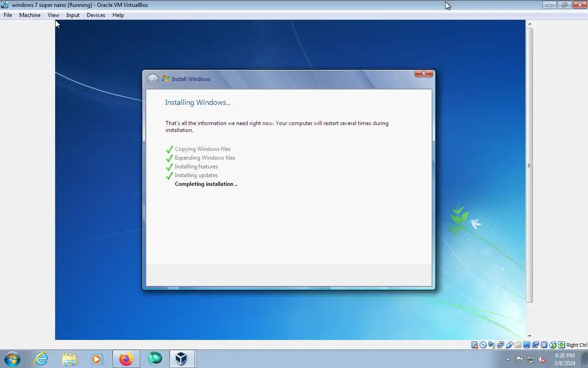The width and height of the screenshot is (588, 368).
Task: Click the VirtualBox taskbar button
Action: (182, 359)
